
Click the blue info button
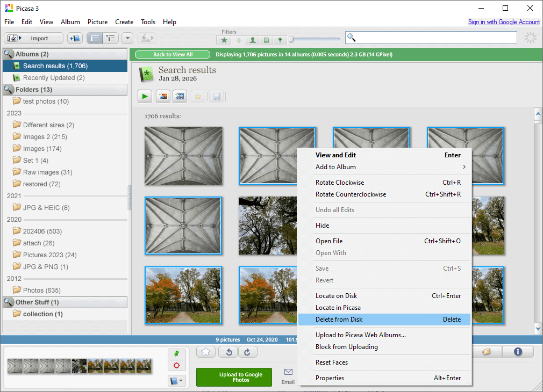[518, 352]
